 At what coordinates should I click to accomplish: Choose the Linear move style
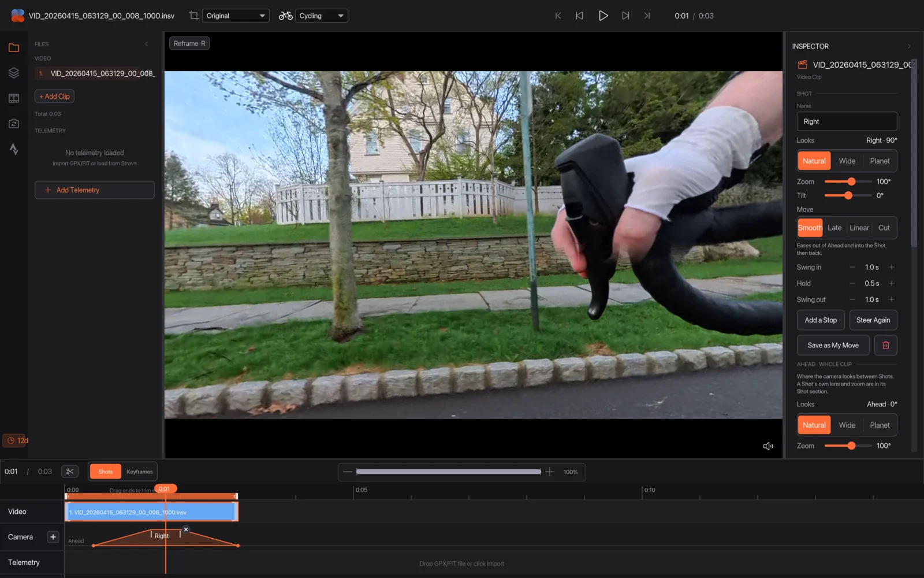click(859, 228)
